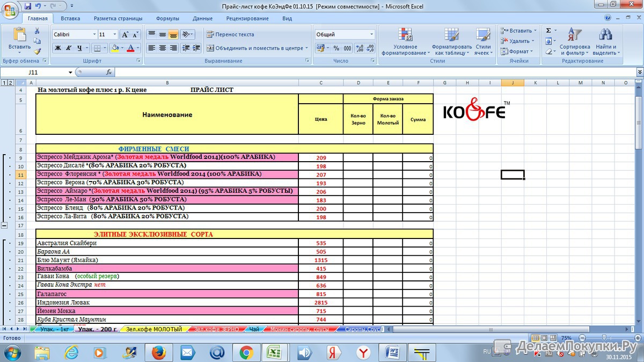Screen dimensions: 644x362
Task: Open Firefox from the taskbar
Action: tap(158, 352)
